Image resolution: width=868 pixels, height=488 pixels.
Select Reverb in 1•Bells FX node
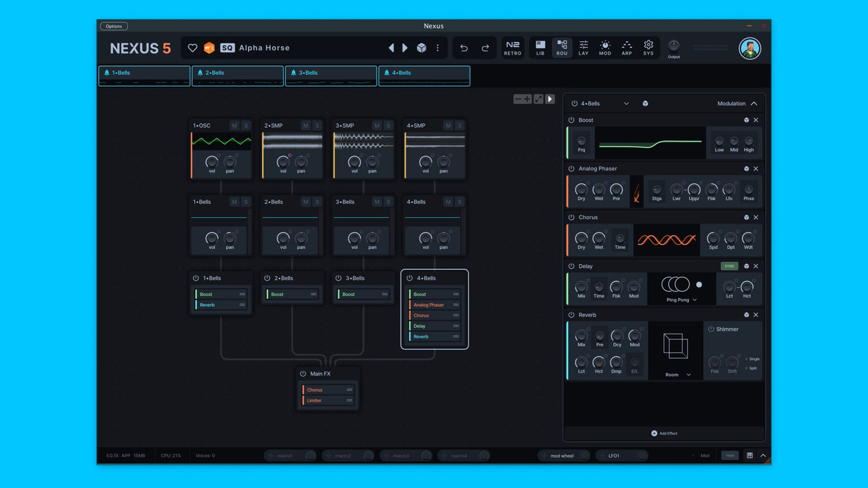click(x=220, y=305)
